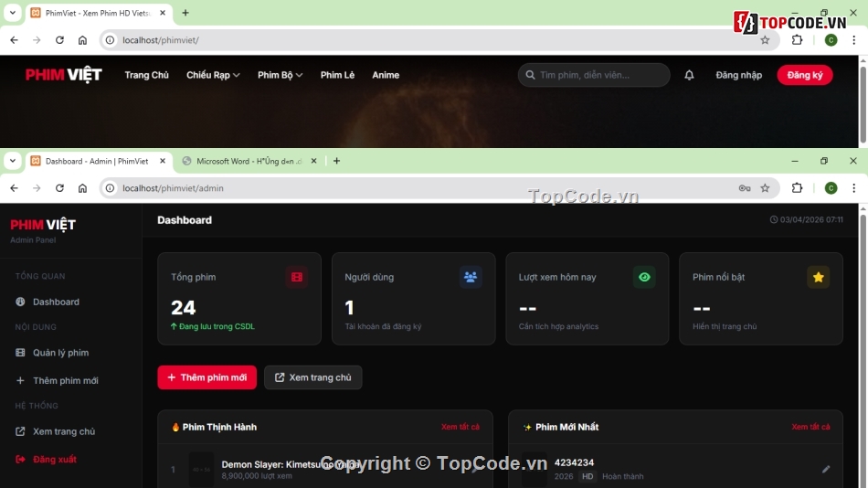The image size is (868, 488).
Task: Open extensions in the top browser window
Action: [x=797, y=40]
